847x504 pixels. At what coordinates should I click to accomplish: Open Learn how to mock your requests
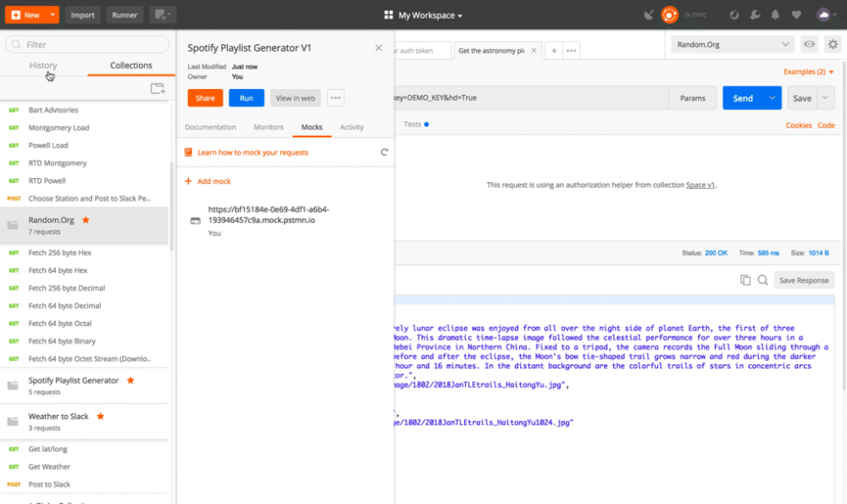click(x=252, y=152)
